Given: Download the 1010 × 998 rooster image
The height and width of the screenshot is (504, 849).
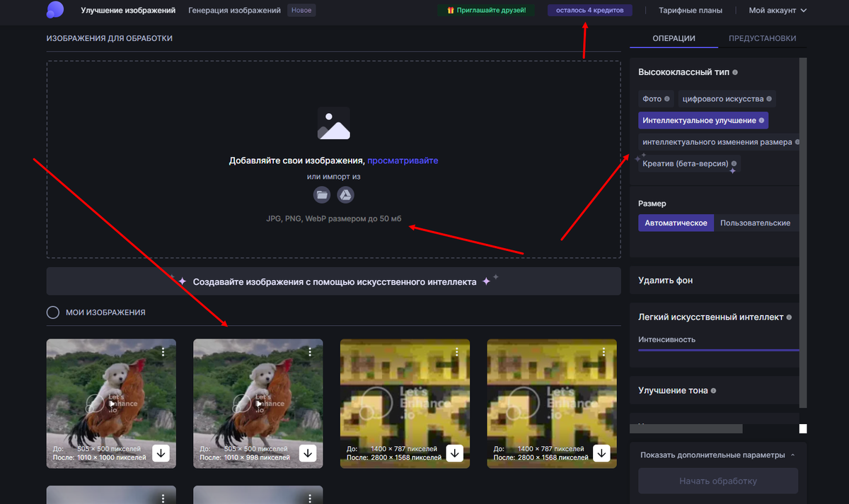Looking at the screenshot, I should 308,452.
